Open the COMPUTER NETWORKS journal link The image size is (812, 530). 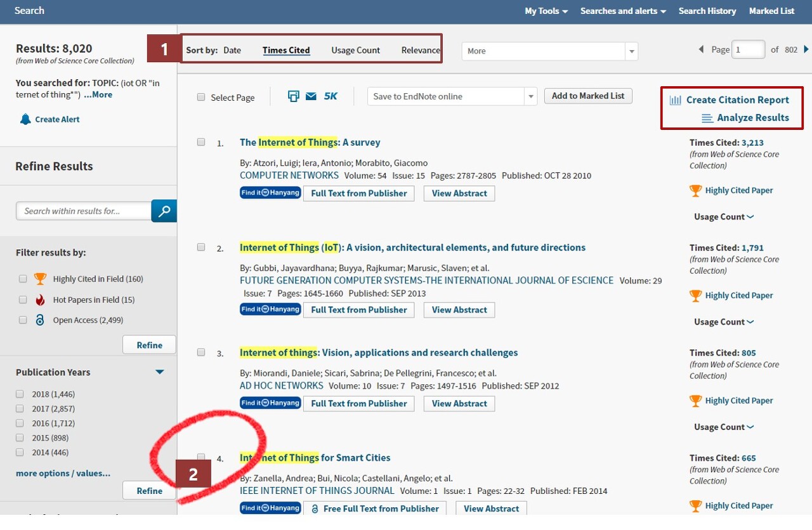(289, 176)
